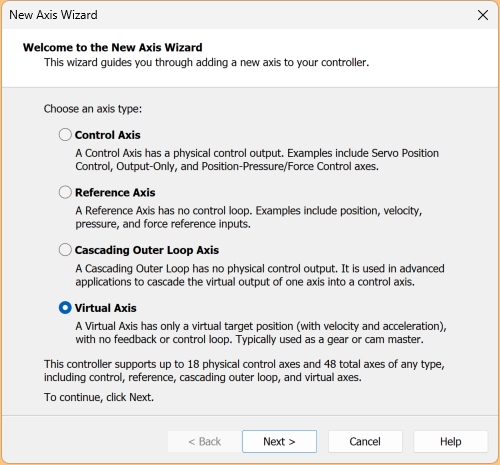
Task: Click the Reference Axis description paragraph
Action: [x=249, y=217]
